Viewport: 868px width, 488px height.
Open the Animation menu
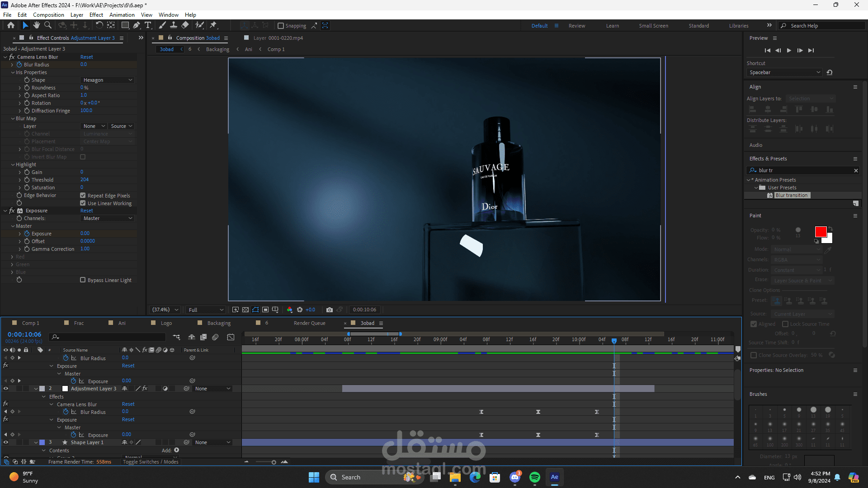[x=122, y=14]
